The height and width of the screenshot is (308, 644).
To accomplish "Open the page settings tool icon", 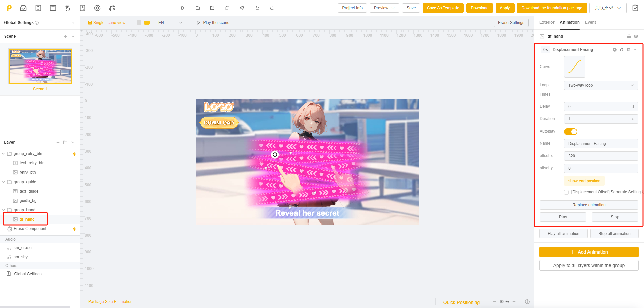I will coord(83,8).
